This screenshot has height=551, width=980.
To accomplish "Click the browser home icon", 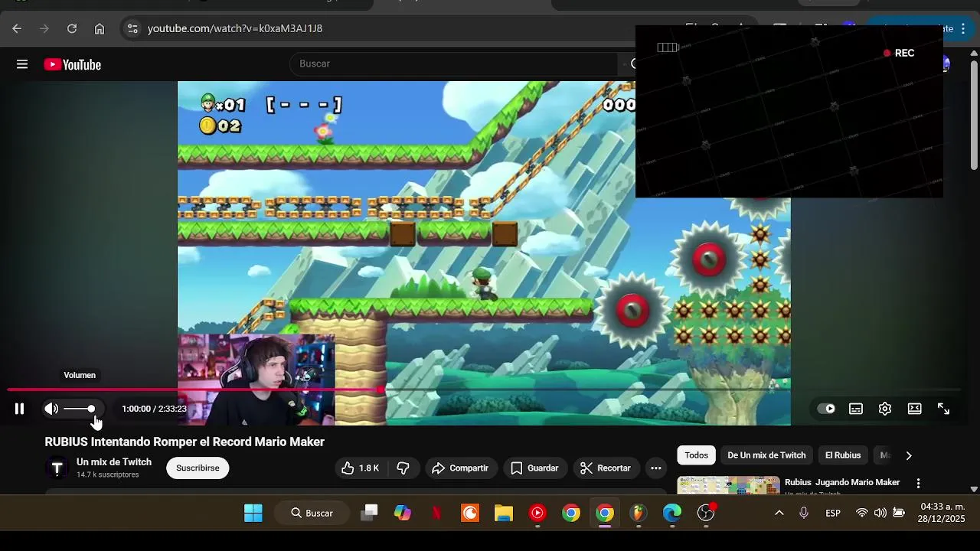I will (x=100, y=28).
